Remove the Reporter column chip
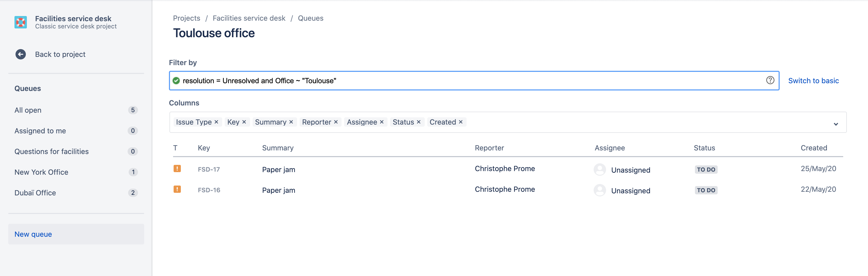This screenshot has height=276, width=868. (336, 122)
